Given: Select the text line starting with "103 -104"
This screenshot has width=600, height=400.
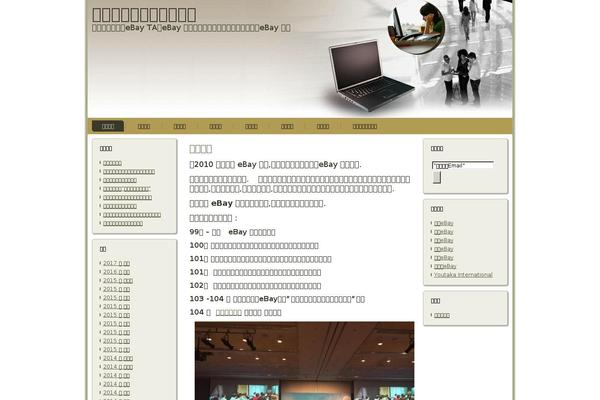Looking at the screenshot, I should pyautogui.click(x=277, y=299).
